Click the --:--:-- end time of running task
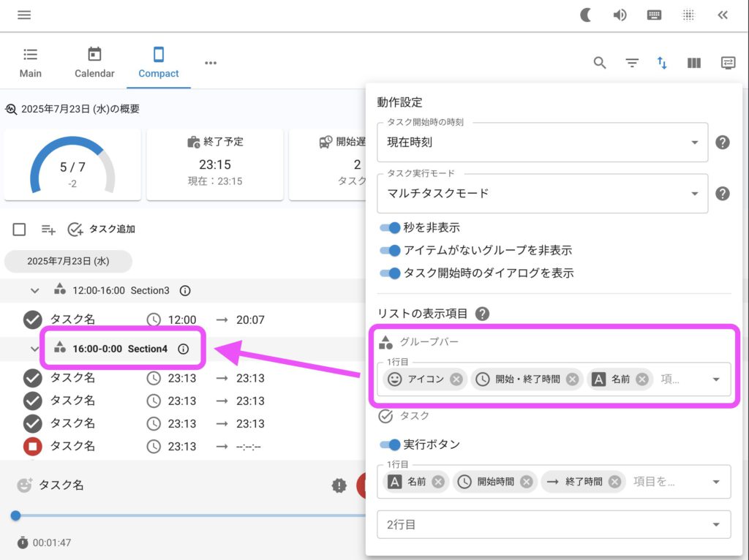Viewport: 749px width, 560px height. 249,447
